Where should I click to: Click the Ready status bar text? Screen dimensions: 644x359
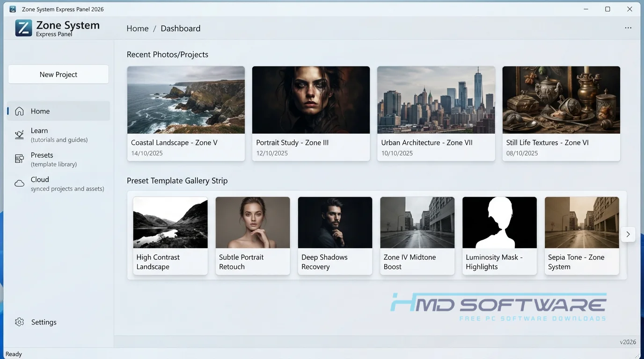[14, 354]
